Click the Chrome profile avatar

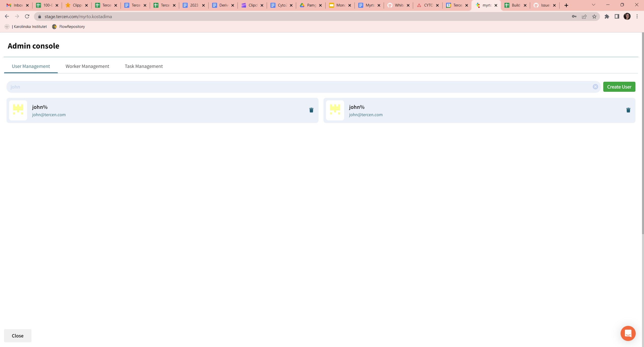[627, 16]
